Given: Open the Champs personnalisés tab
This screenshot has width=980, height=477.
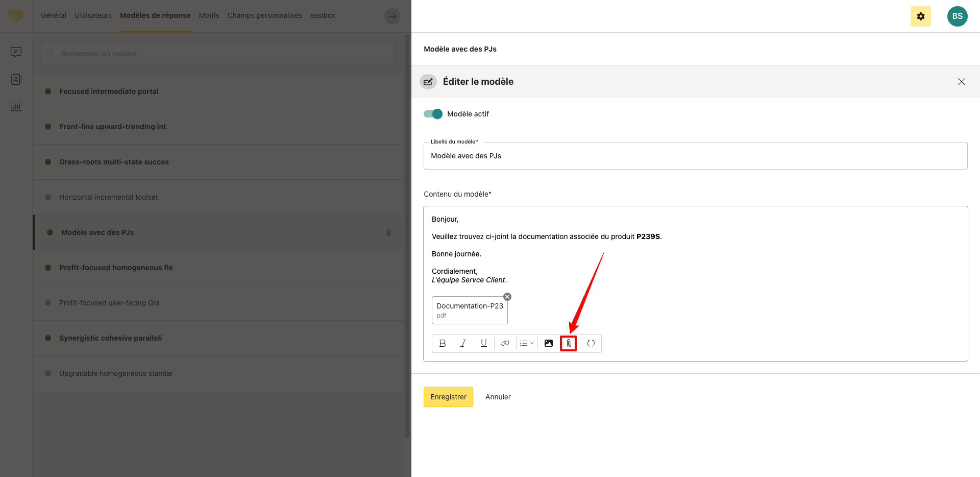Looking at the screenshot, I should pos(264,15).
